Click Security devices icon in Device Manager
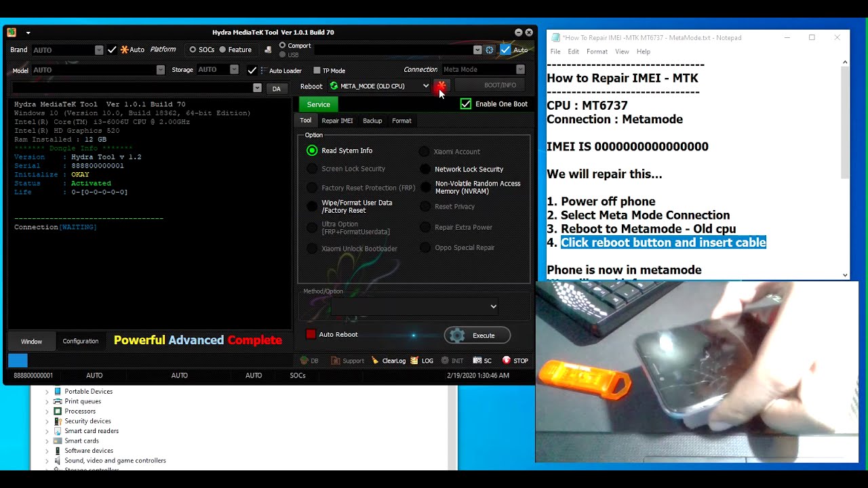Image resolution: width=868 pixels, height=488 pixels. click(58, 421)
